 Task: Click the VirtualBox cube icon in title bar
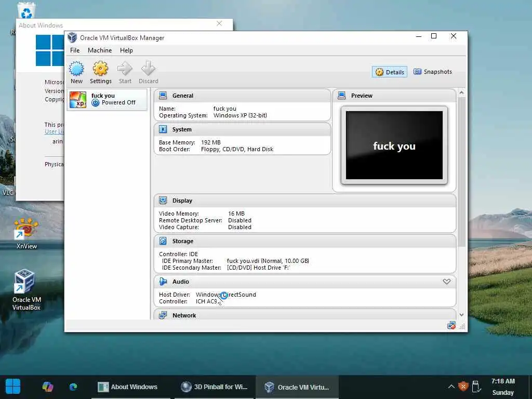[x=72, y=37]
